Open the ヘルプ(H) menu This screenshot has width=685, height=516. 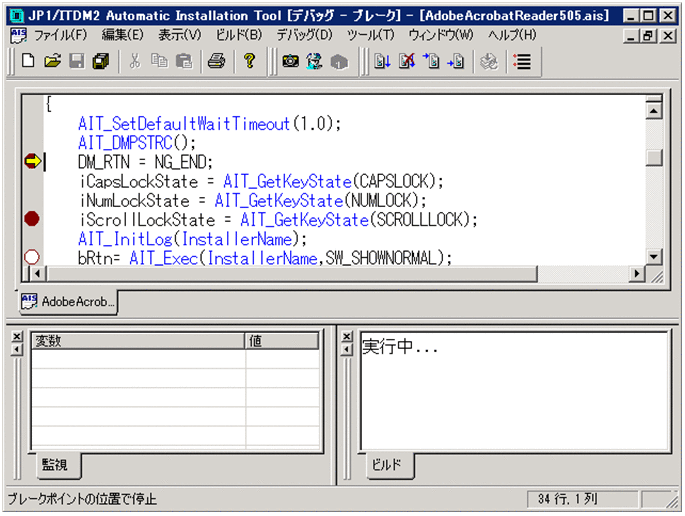pos(512,35)
